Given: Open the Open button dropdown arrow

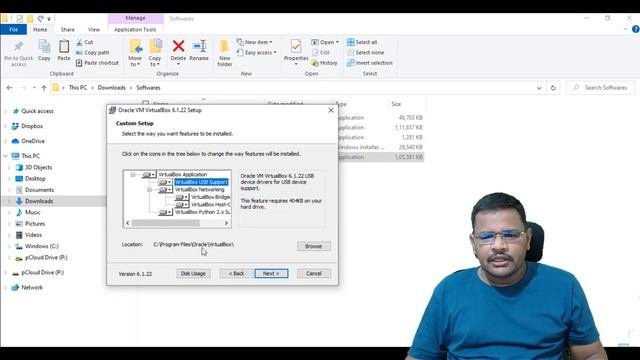Looking at the screenshot, I should tap(337, 42).
